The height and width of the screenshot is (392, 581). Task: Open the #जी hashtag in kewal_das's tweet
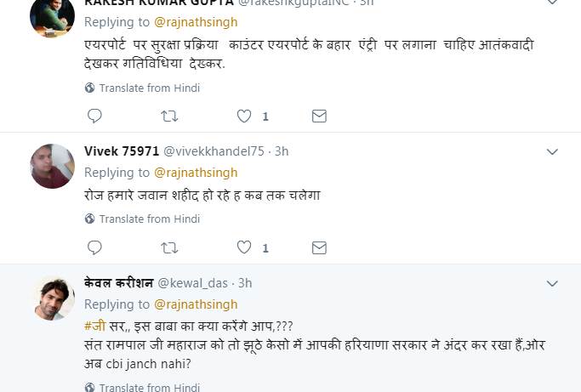coord(94,326)
